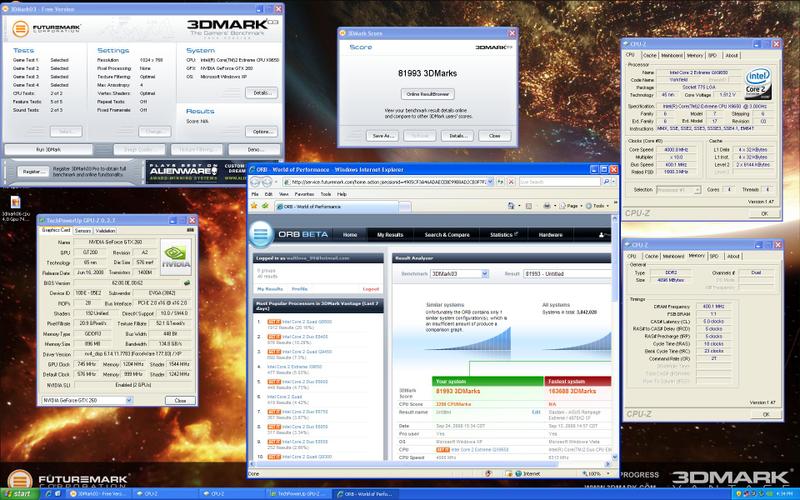Click Save As button in 3DMark Score dialog
800x500 pixels.
pyautogui.click(x=382, y=136)
